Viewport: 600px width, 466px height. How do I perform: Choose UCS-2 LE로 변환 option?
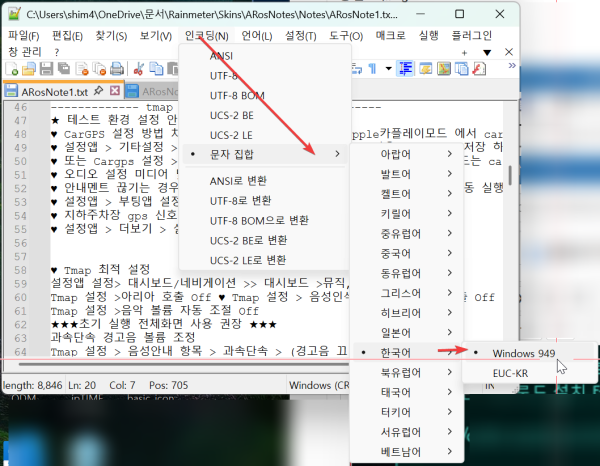tap(265, 260)
